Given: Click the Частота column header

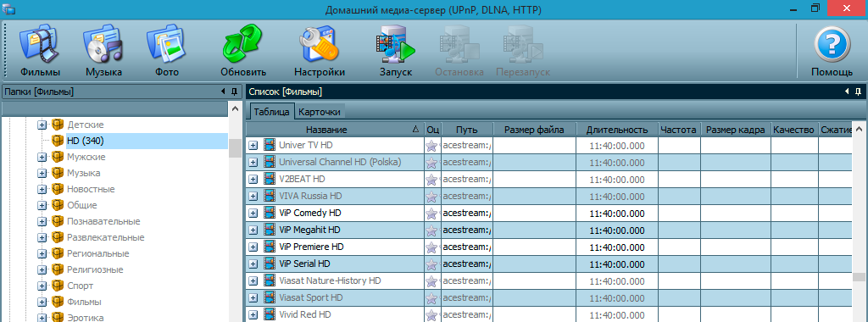Looking at the screenshot, I should click(x=679, y=130).
